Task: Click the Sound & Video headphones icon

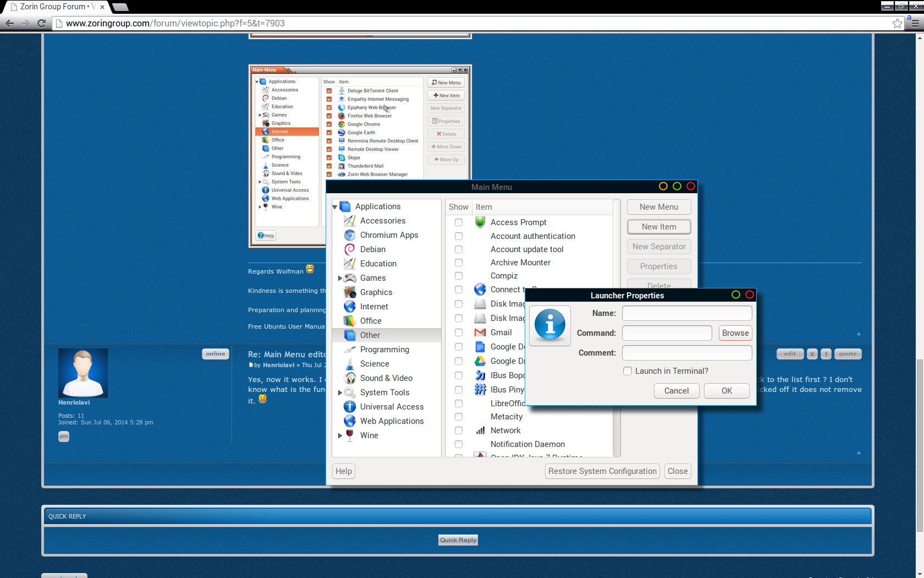Action: click(x=349, y=378)
